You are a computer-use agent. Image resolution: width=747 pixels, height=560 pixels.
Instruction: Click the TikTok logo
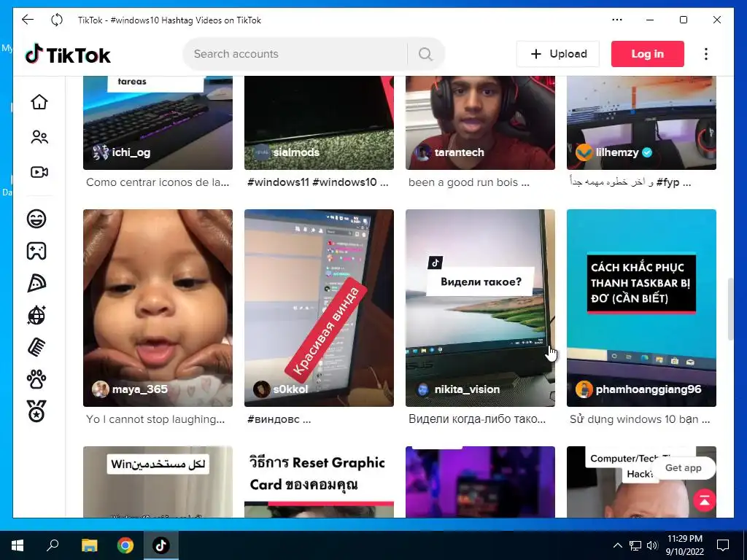pos(67,54)
